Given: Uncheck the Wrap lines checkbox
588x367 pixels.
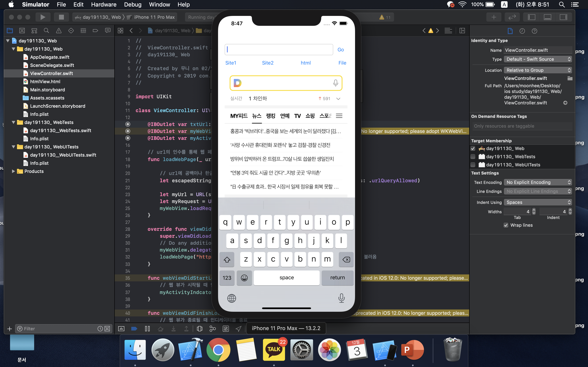Looking at the screenshot, I should point(506,225).
